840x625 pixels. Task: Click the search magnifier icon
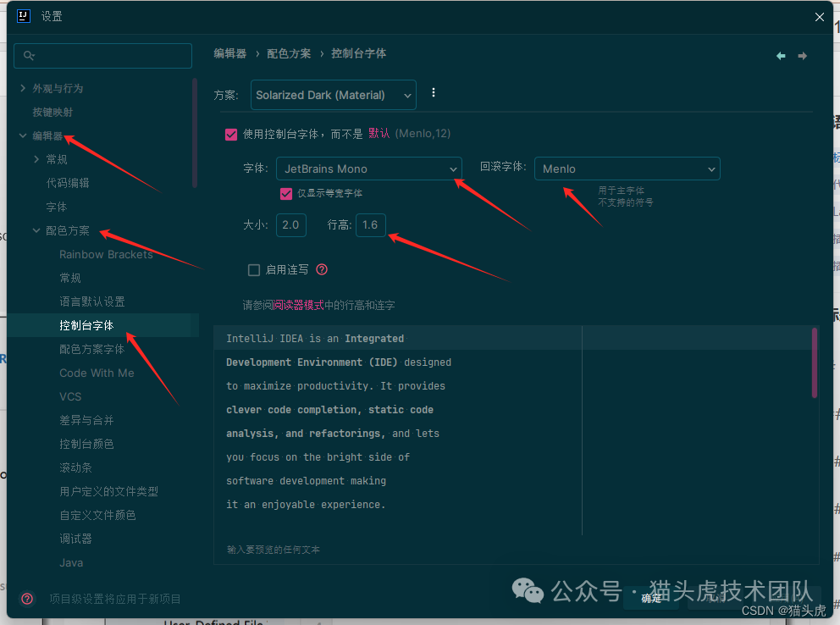(29, 55)
